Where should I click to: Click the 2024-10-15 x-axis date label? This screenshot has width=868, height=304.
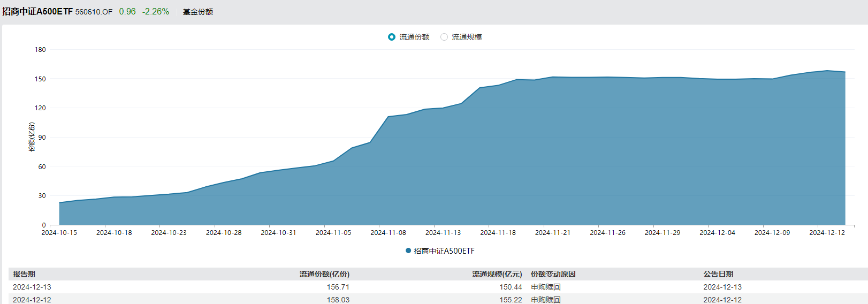point(59,232)
